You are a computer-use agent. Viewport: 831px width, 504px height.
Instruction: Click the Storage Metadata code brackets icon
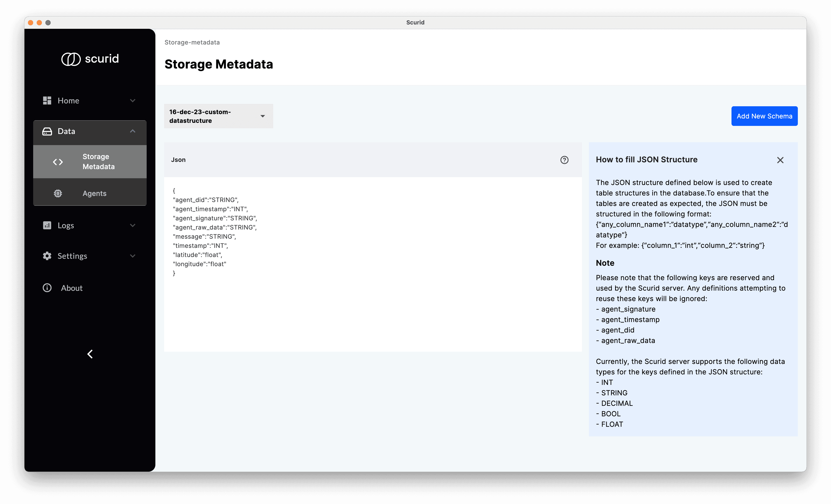pos(58,162)
